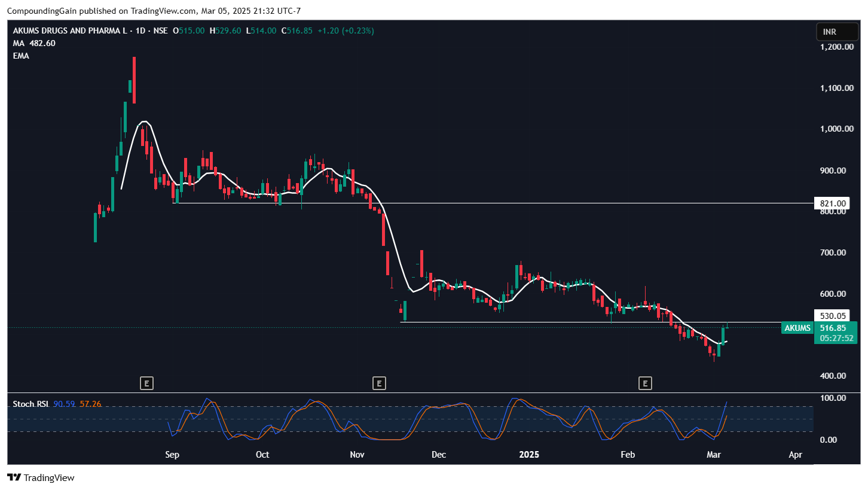Click the current price 516.85 label
The width and height of the screenshot is (868, 490).
pyautogui.click(x=833, y=328)
